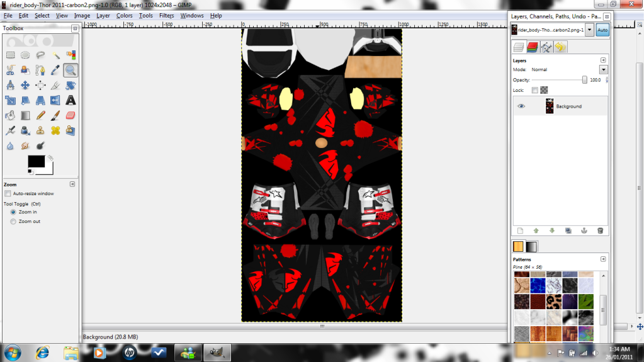Select the Shear tool
This screenshot has height=362, width=644.
25,100
